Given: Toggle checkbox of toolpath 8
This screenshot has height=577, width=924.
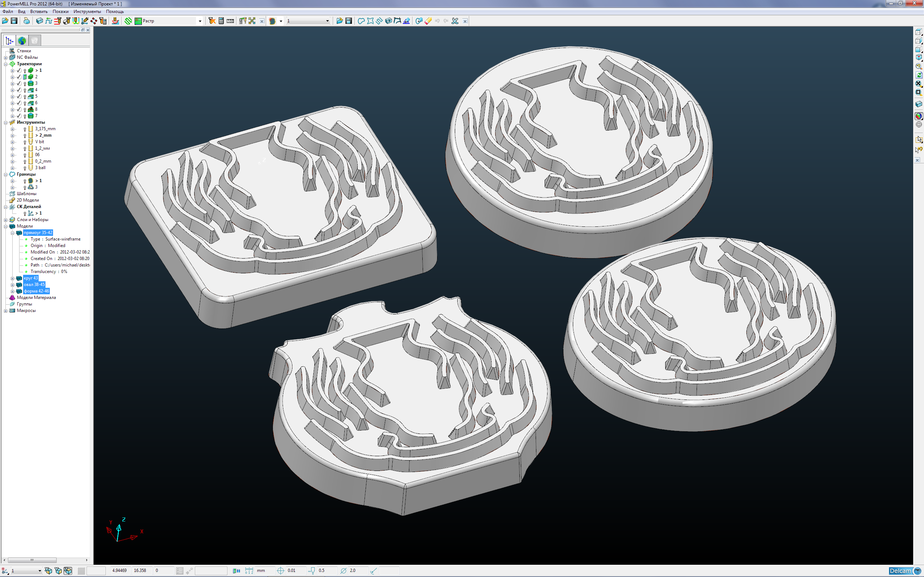Looking at the screenshot, I should click(x=19, y=109).
